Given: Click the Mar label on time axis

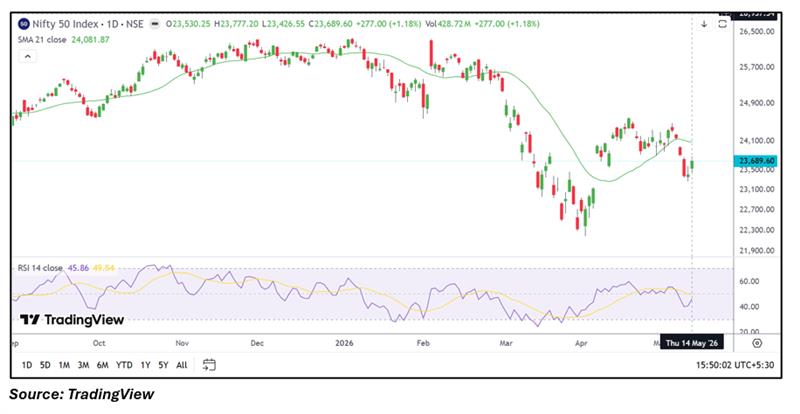Looking at the screenshot, I should 506,343.
